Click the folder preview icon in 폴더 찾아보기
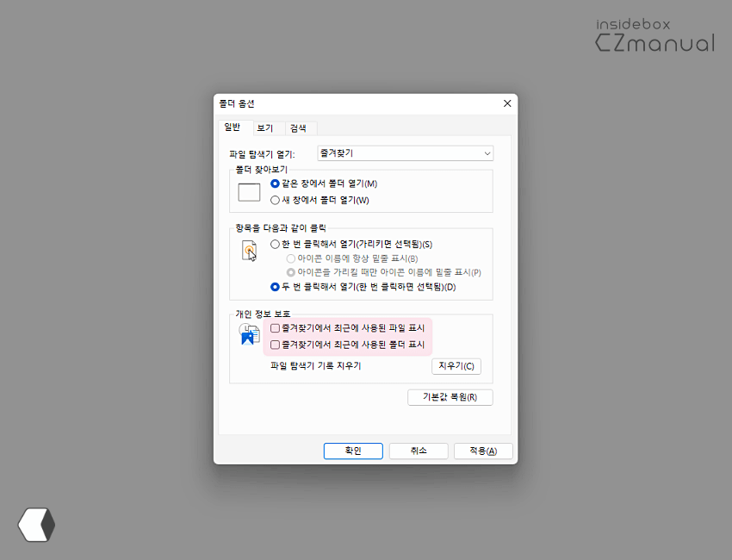The image size is (732, 560). [x=249, y=191]
